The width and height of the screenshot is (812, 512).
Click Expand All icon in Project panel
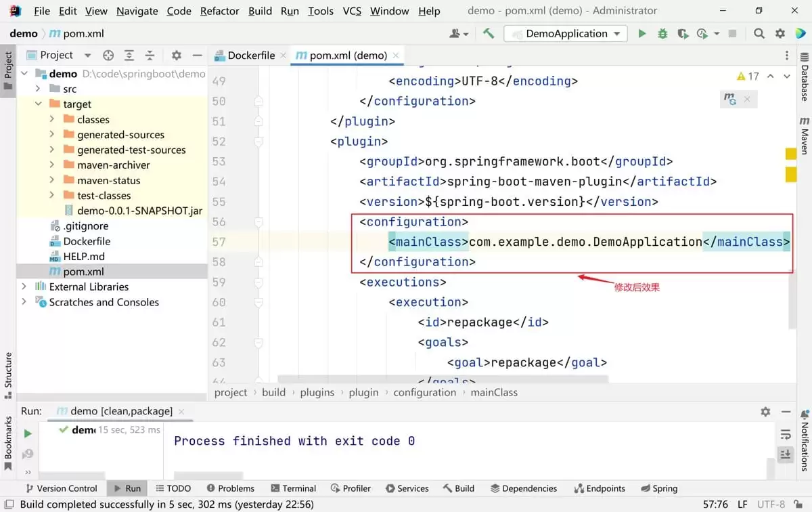129,56
